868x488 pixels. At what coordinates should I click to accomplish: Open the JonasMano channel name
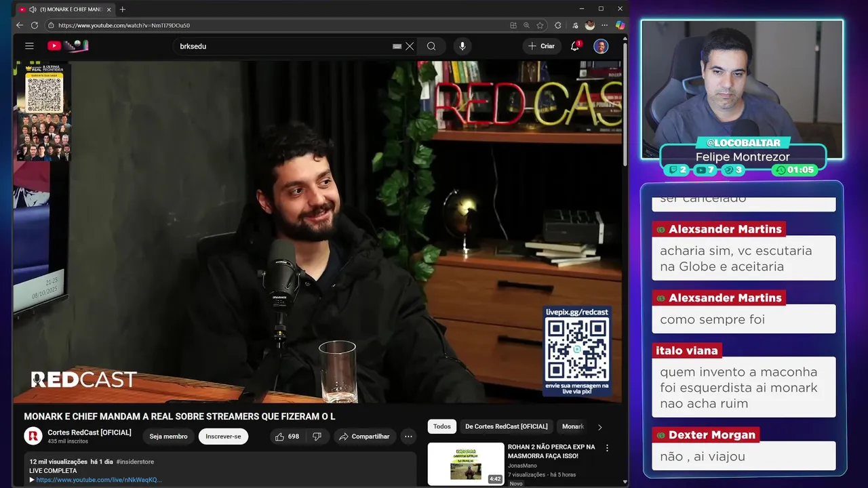522,466
